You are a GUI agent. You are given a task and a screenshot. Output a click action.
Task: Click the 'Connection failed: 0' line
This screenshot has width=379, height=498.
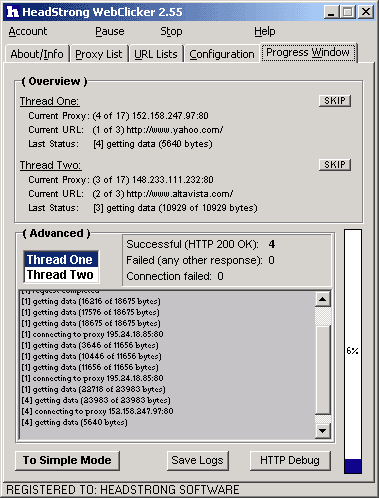click(x=175, y=276)
